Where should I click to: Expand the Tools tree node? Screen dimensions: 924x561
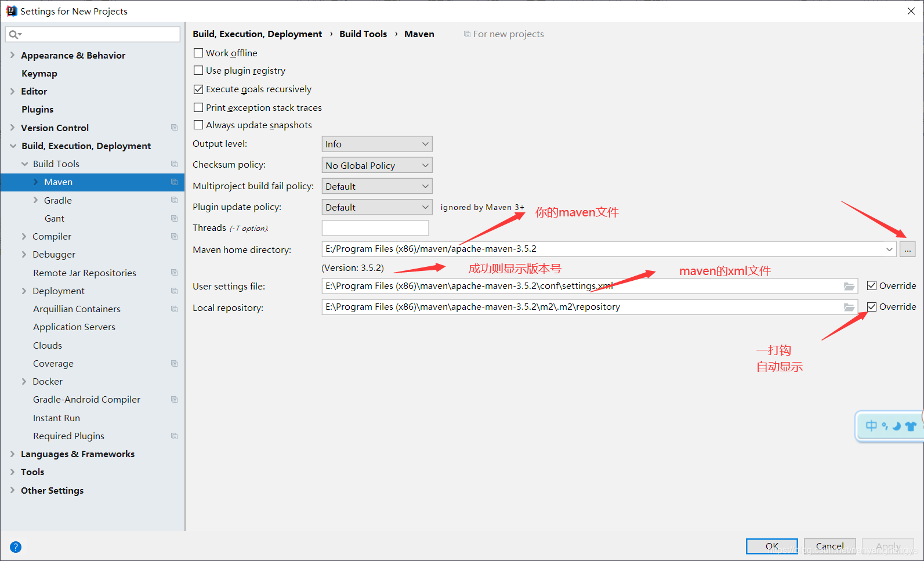coord(12,472)
